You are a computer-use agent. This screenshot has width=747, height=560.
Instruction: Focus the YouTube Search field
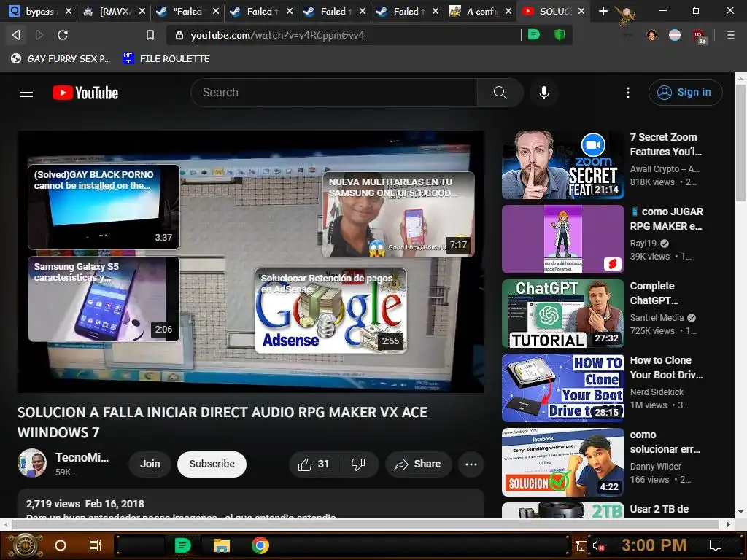click(334, 93)
